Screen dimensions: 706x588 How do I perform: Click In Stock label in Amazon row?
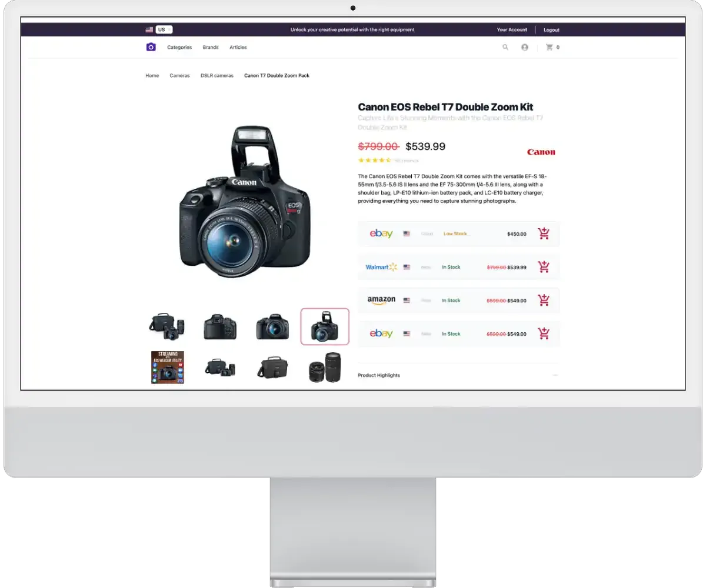(x=451, y=300)
